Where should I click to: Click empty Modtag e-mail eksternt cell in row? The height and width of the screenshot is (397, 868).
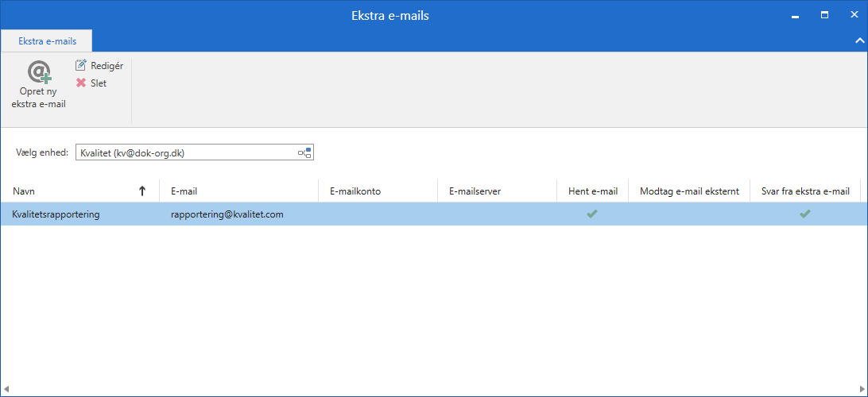click(688, 214)
